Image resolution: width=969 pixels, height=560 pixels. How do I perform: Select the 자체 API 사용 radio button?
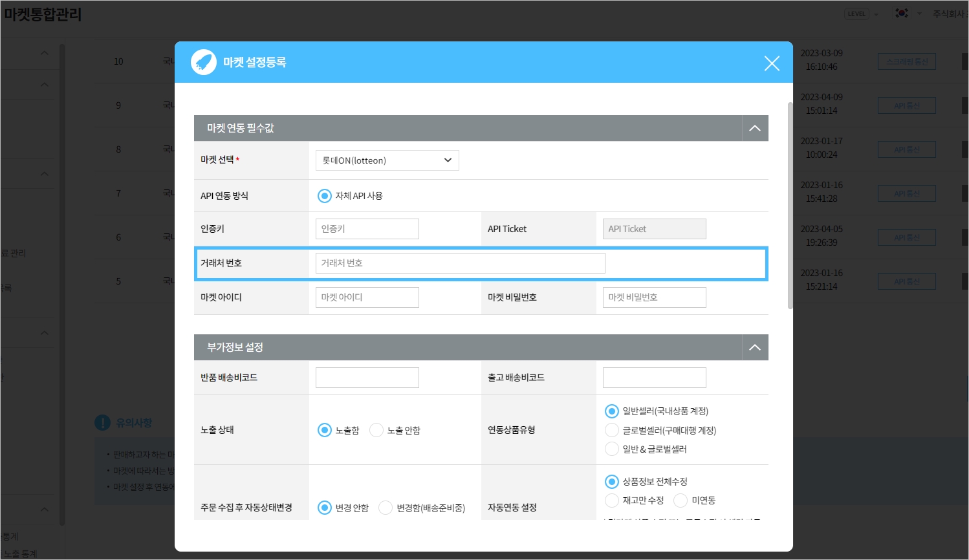point(325,196)
